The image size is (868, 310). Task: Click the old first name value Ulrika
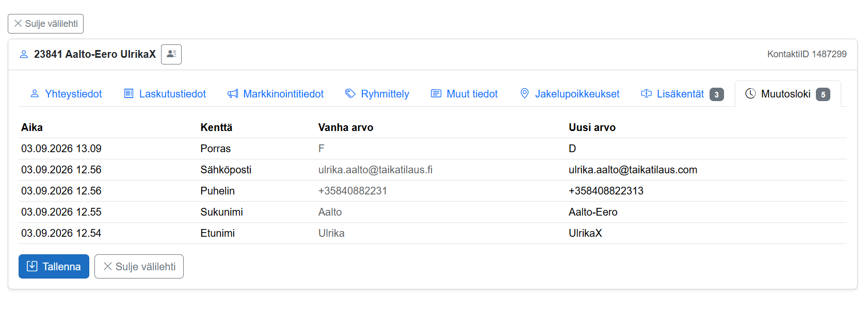[x=331, y=233]
